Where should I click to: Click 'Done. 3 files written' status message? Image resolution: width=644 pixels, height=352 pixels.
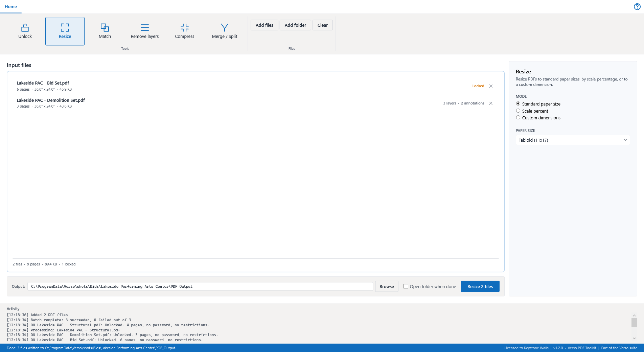click(x=91, y=348)
